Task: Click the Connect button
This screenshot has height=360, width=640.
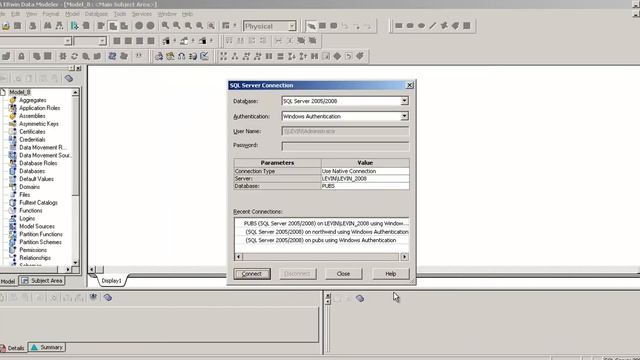Action: point(252,273)
